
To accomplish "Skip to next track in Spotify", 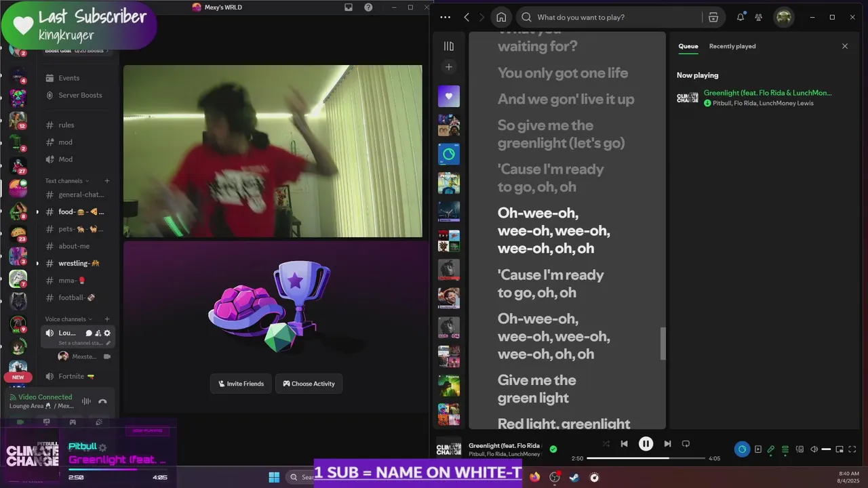I will point(667,444).
